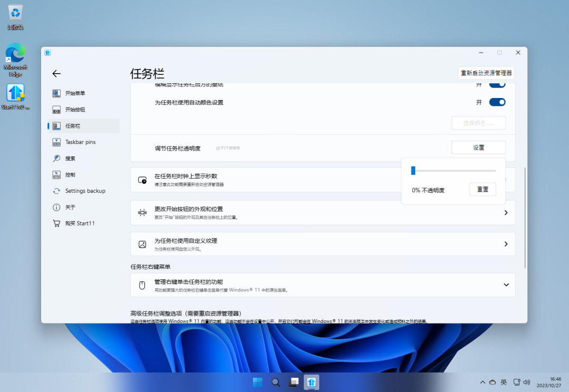This screenshot has height=392, width=569.
Task: Open the Start11v2 desktop installer icon
Action: point(15,96)
